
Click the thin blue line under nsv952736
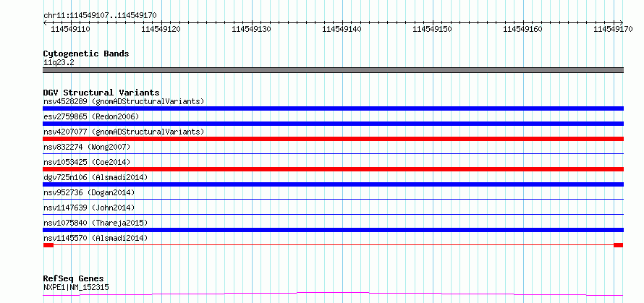pos(333,199)
